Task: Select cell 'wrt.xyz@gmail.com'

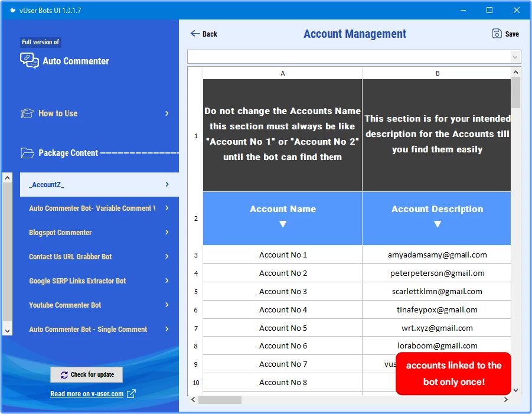Action: coord(437,328)
